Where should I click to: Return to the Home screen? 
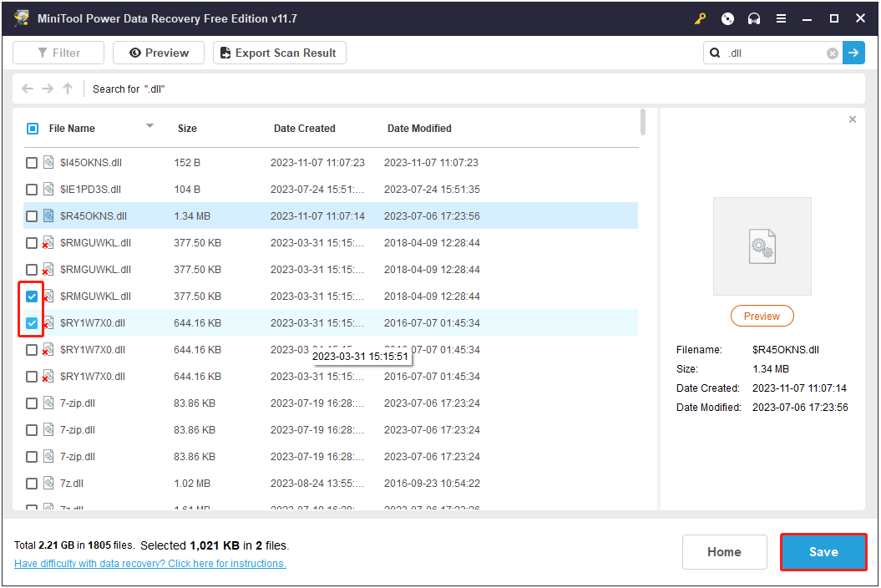[724, 552]
